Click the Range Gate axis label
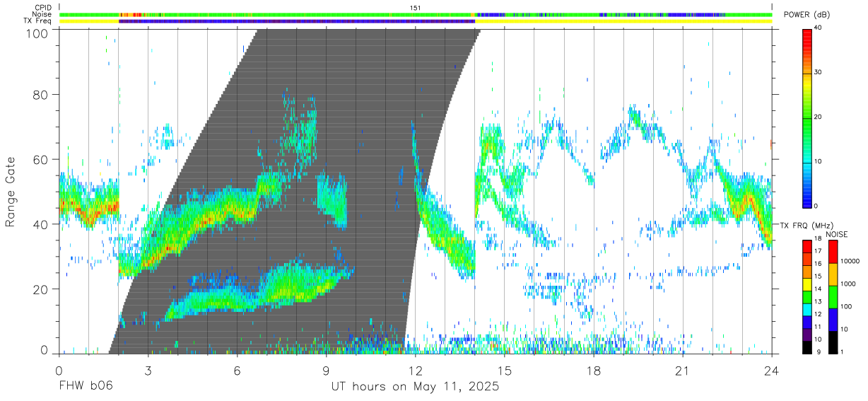This screenshot has height=401, width=868. 11,192
